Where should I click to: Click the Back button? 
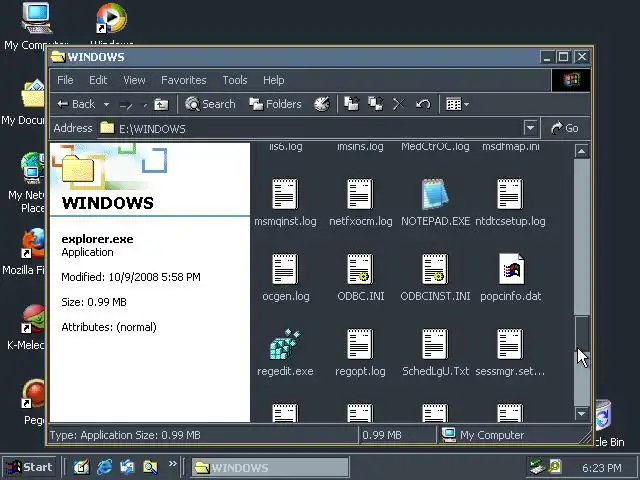(x=76, y=104)
